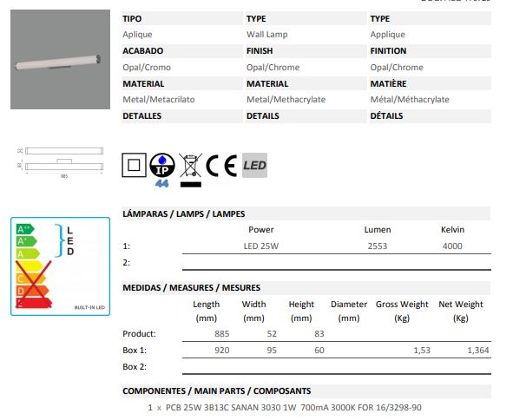Click the wall lamp product photo
The image size is (513, 420).
point(60,59)
